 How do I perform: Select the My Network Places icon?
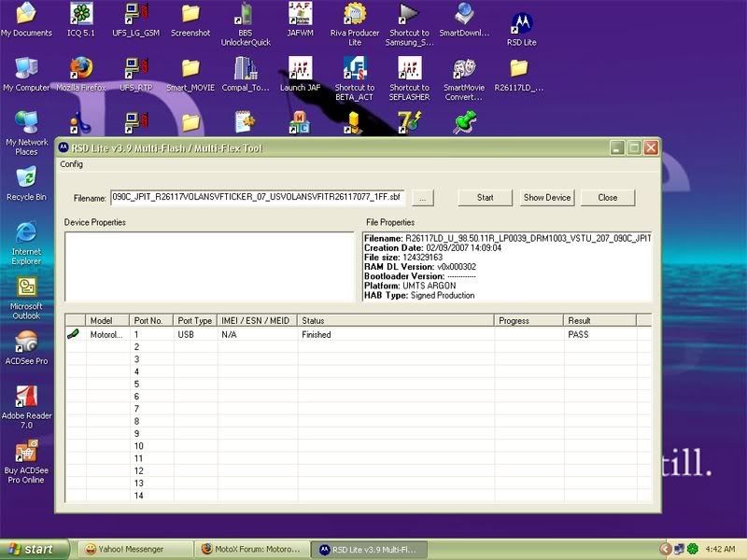click(x=27, y=133)
